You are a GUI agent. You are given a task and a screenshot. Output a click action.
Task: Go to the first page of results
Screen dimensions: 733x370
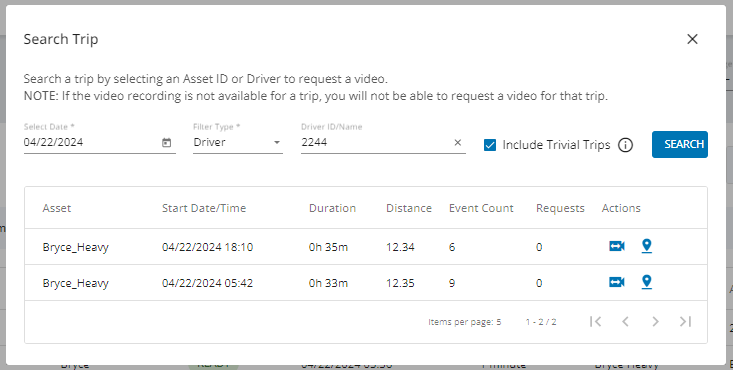tap(596, 321)
